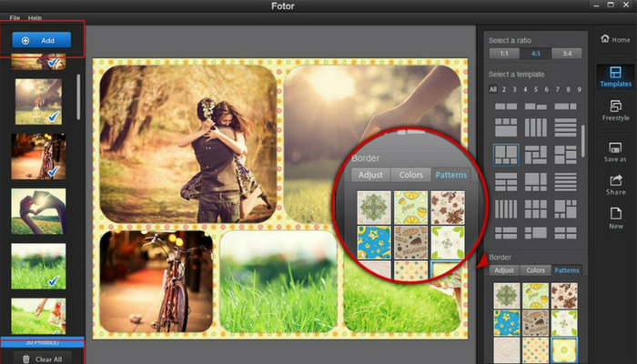Select the bicycle collage cell on the canvas
Viewport: 637px width, 364px height.
pos(157,281)
